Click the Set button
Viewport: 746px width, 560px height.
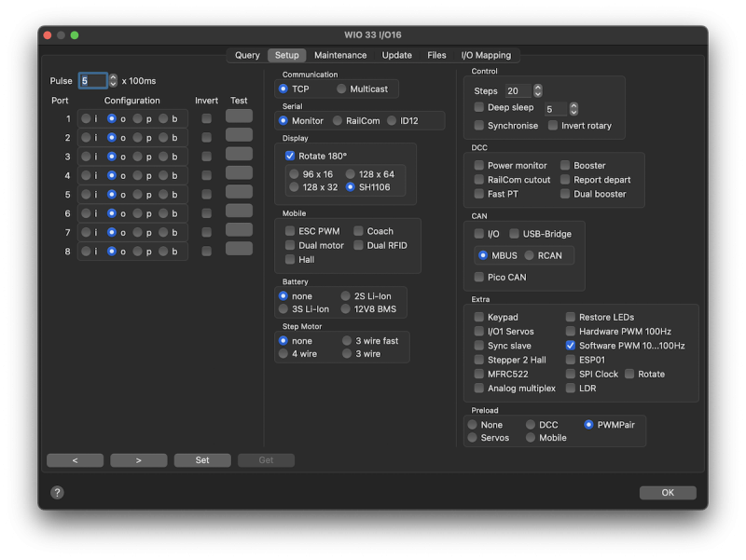202,460
